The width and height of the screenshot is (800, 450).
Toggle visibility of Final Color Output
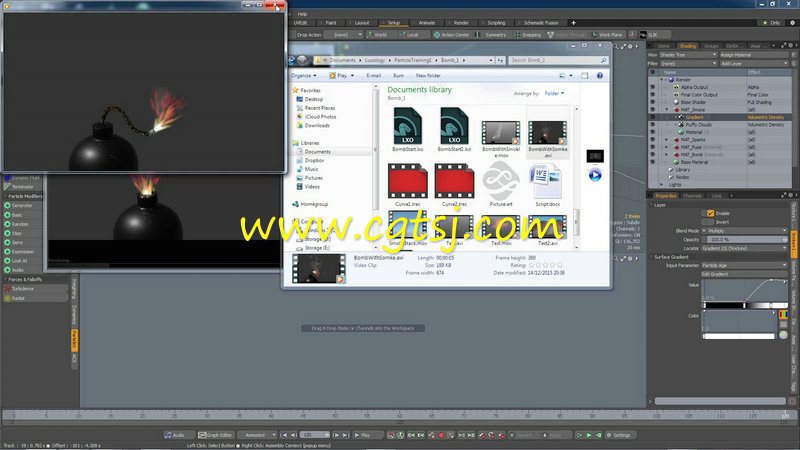point(652,95)
